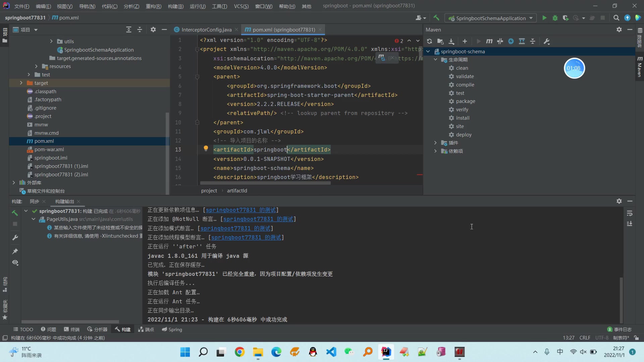Click the yellow intention bulb on line 13
The image size is (644, 362).
[206, 148]
